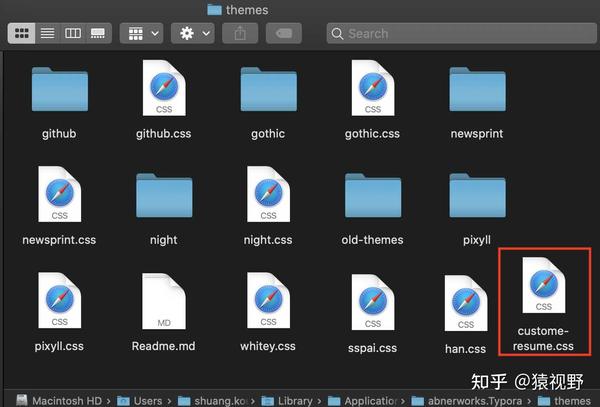Select the night folder icon
Screen dimensions: 600x407
pyautogui.click(x=164, y=195)
